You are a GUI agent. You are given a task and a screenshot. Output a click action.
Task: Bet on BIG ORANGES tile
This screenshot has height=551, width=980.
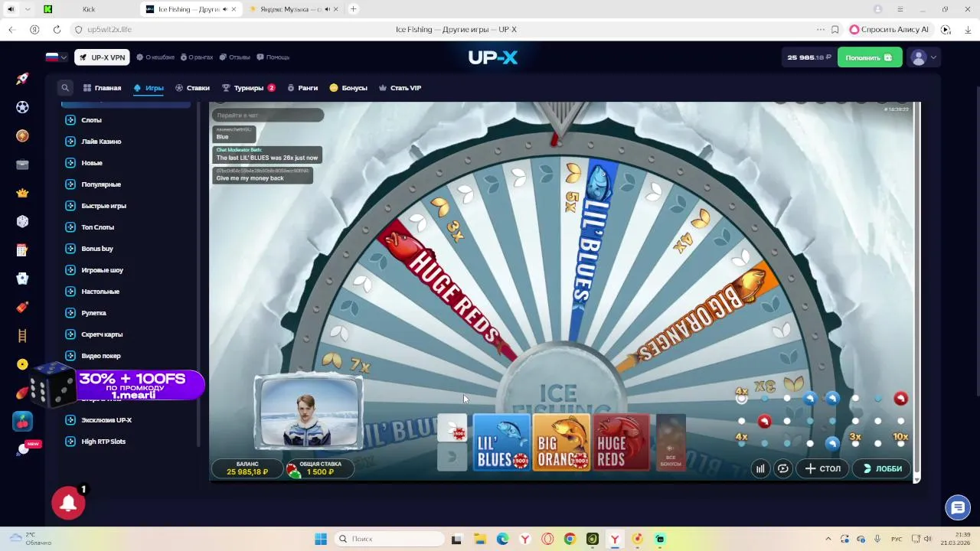click(561, 442)
